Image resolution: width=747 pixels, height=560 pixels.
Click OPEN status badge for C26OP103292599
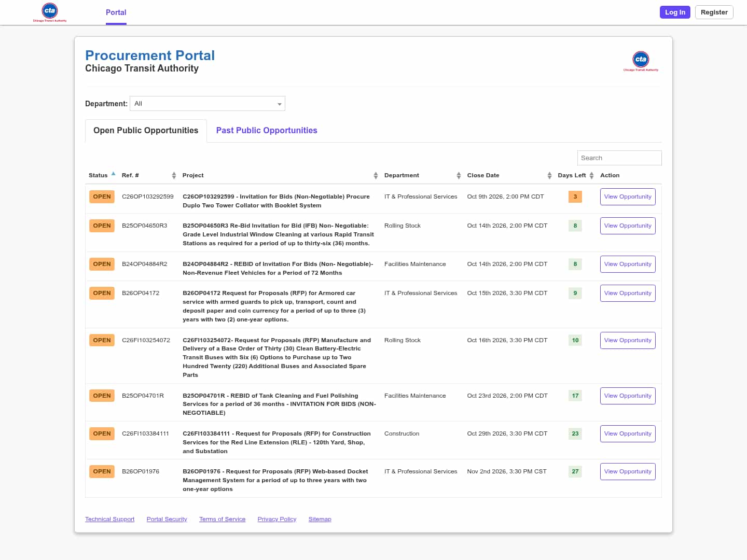tap(102, 197)
